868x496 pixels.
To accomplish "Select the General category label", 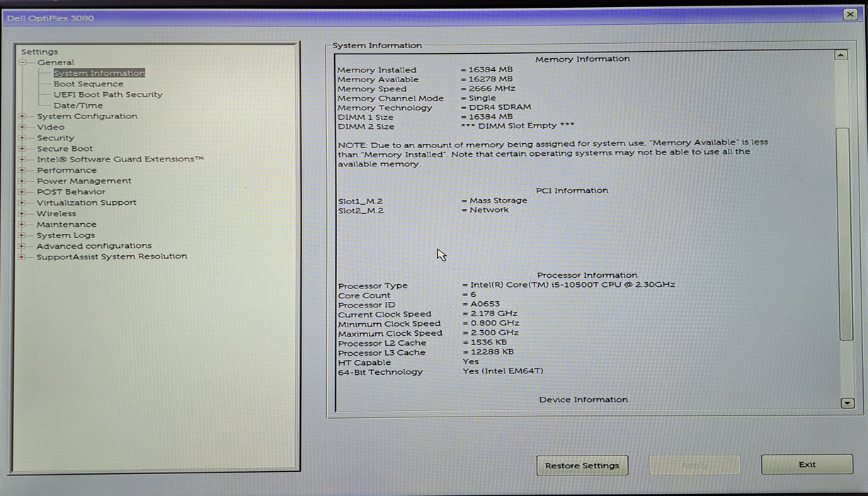I will point(55,62).
